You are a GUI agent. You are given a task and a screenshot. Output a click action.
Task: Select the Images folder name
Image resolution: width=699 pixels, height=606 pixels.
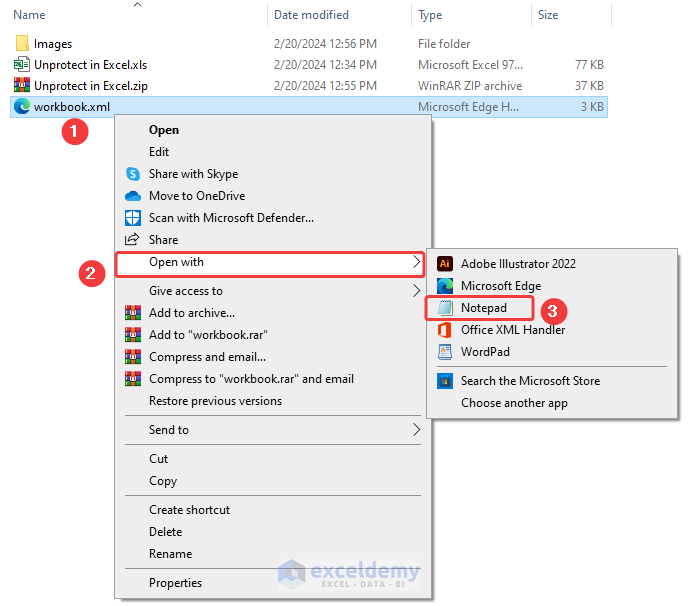53,44
